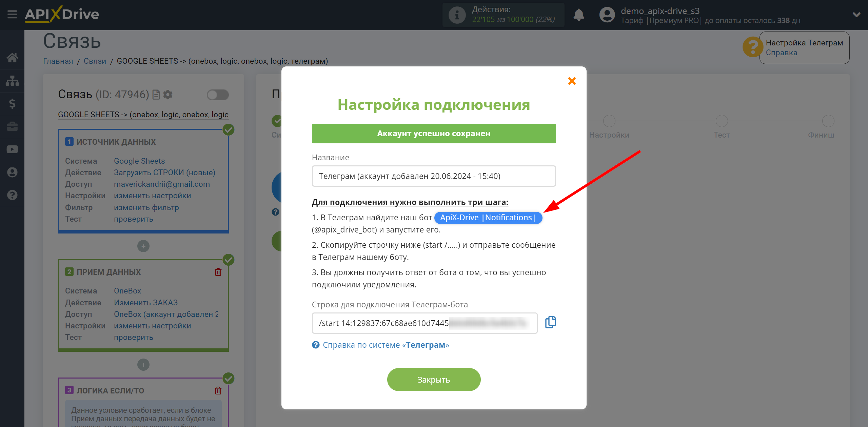This screenshot has height=427, width=868.
Task: Open the Справка link
Action: pyautogui.click(x=781, y=53)
